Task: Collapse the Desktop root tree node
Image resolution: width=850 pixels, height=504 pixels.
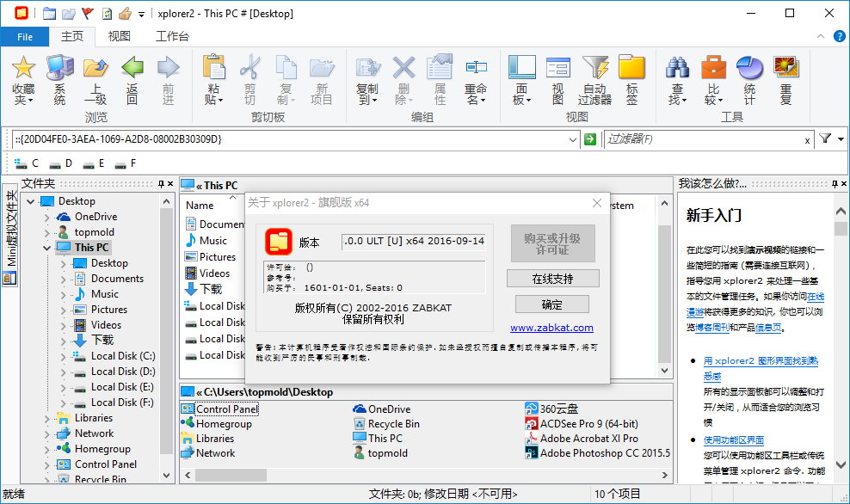Action: pos(31,201)
